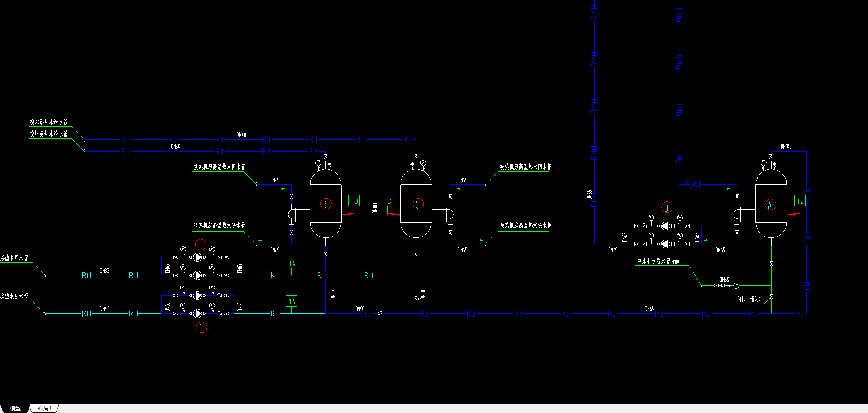Image resolution: width=868 pixels, height=413 pixels.
Task: Click the pump symbol directly above marker E
Action: 198,313
